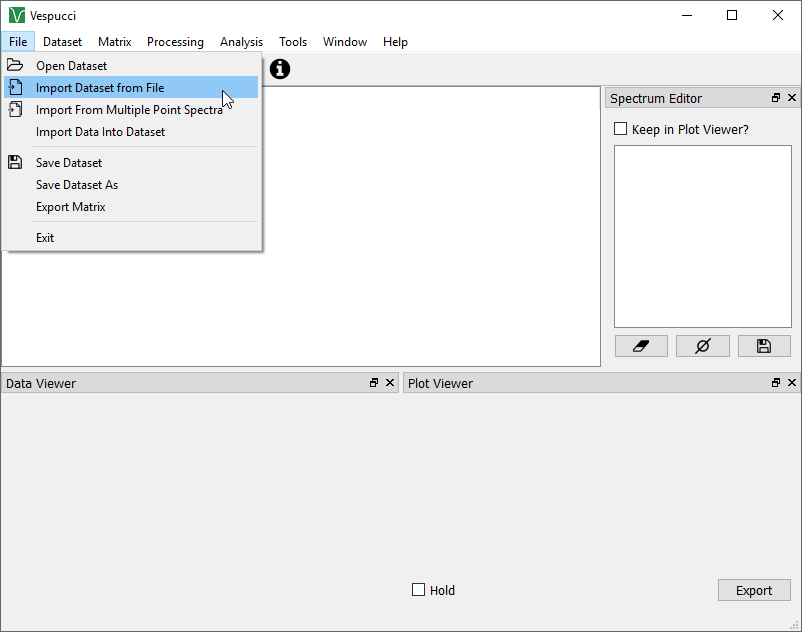Open the Help menu
Viewport: 802px width, 632px height.
click(395, 41)
